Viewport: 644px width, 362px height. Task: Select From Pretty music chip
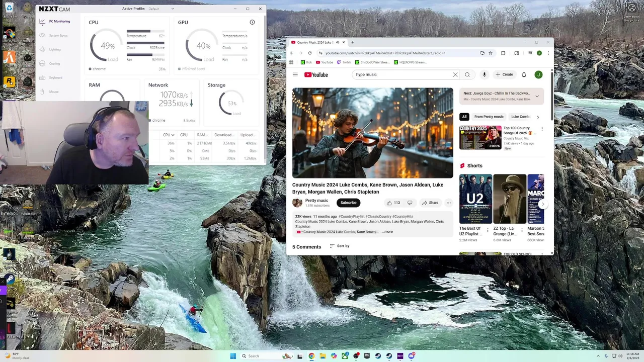(x=489, y=117)
